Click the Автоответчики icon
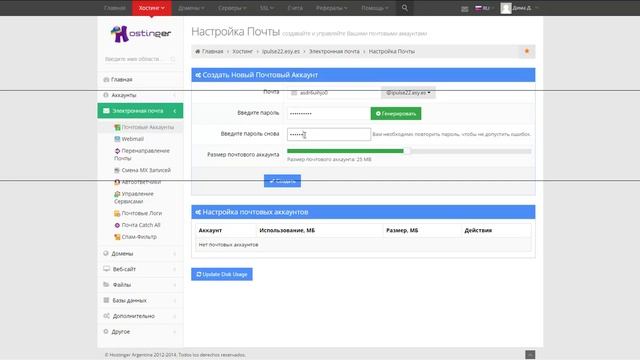The height and width of the screenshot is (360, 640). pyautogui.click(x=117, y=182)
